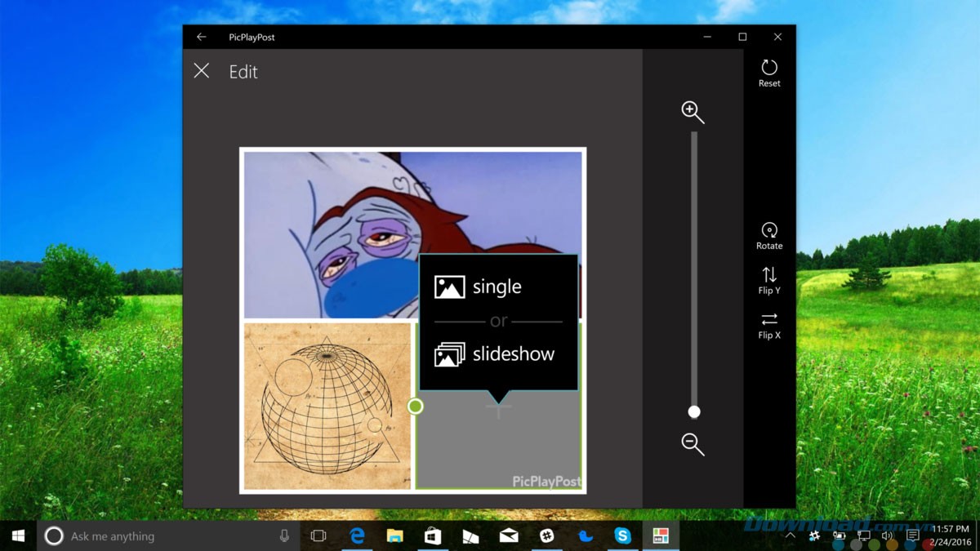Click the zoom slider handle
Image resolution: width=980 pixels, height=551 pixels.
[x=693, y=411]
